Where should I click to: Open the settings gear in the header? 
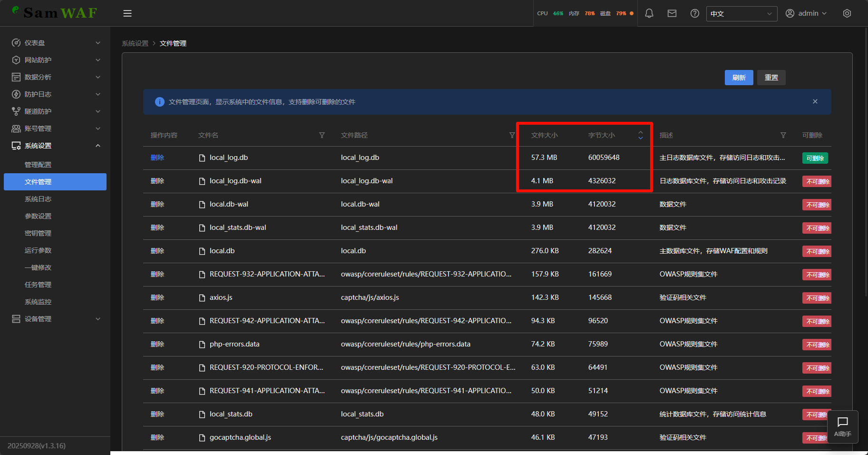click(847, 13)
